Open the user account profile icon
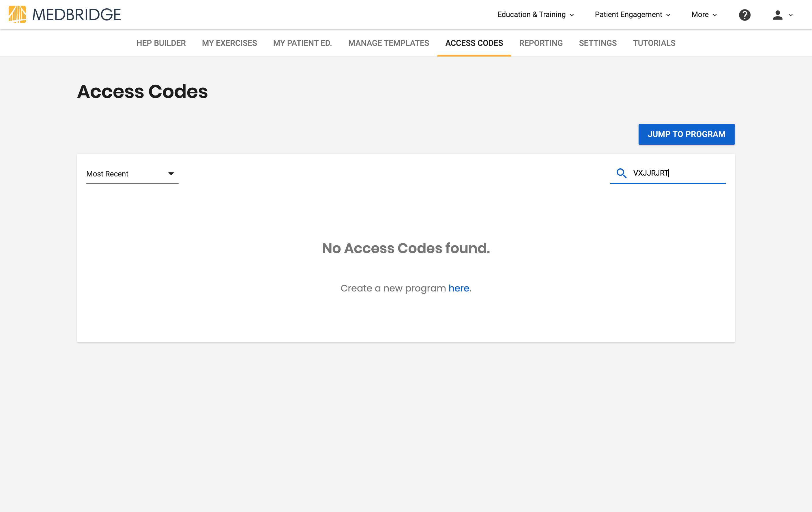812x512 pixels. 778,15
